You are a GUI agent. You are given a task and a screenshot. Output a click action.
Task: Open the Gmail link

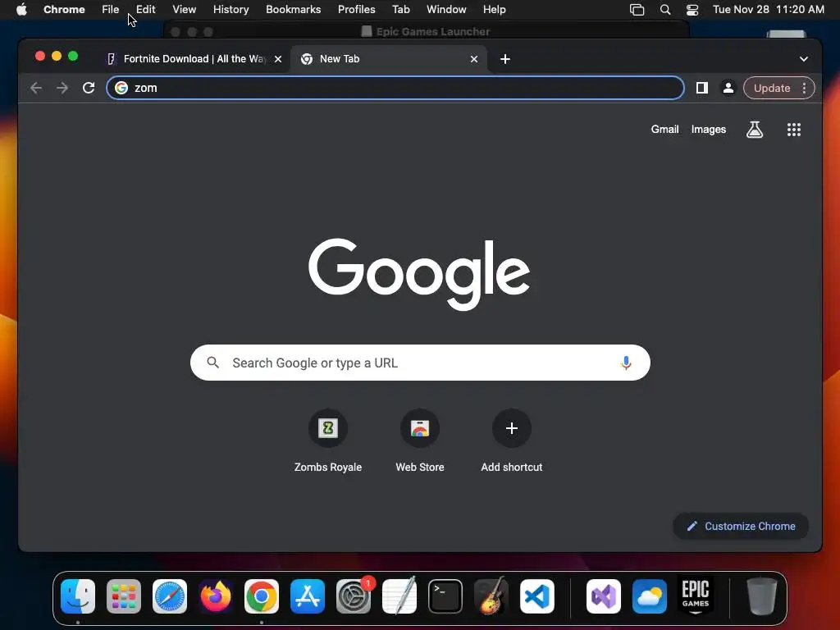(x=664, y=129)
